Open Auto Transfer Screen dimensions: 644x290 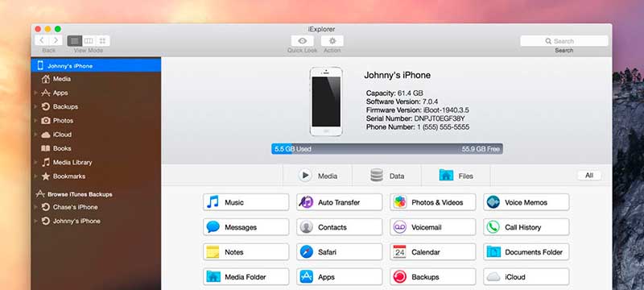339,202
